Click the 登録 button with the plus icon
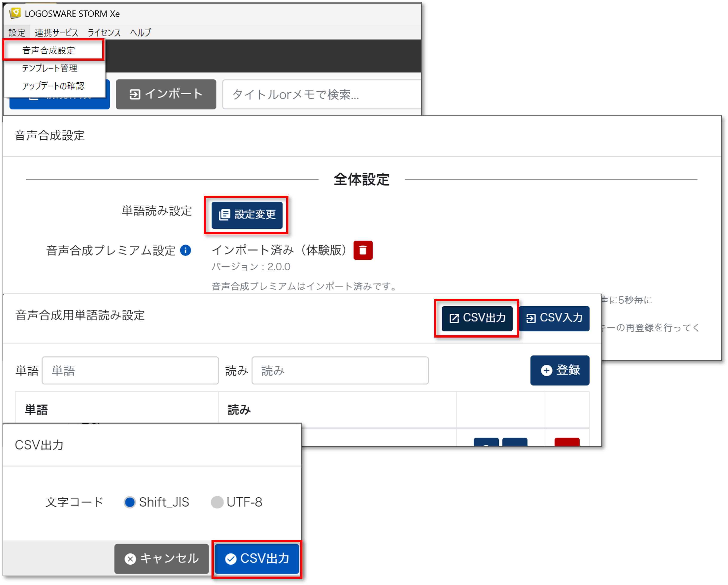This screenshot has width=728, height=585. tap(559, 370)
